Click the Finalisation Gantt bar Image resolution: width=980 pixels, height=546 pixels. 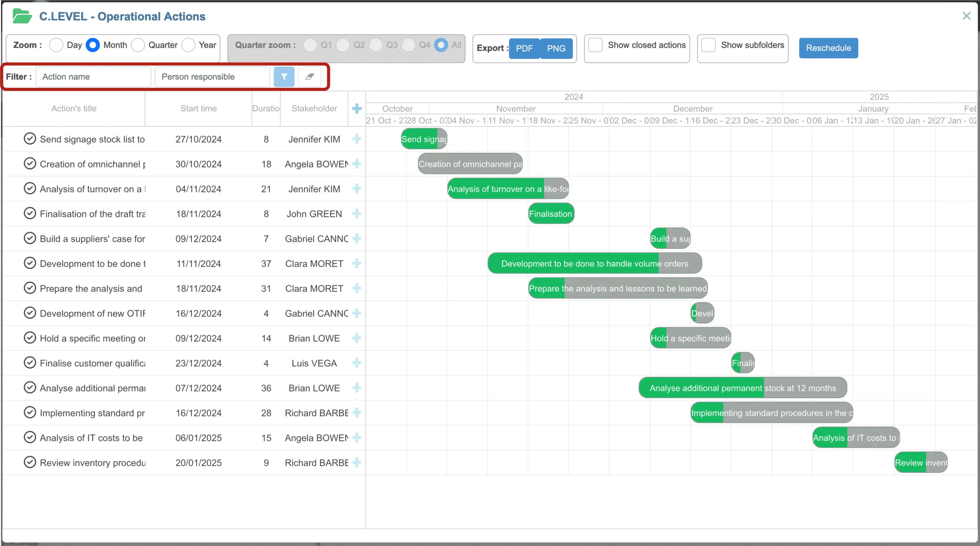[551, 214]
